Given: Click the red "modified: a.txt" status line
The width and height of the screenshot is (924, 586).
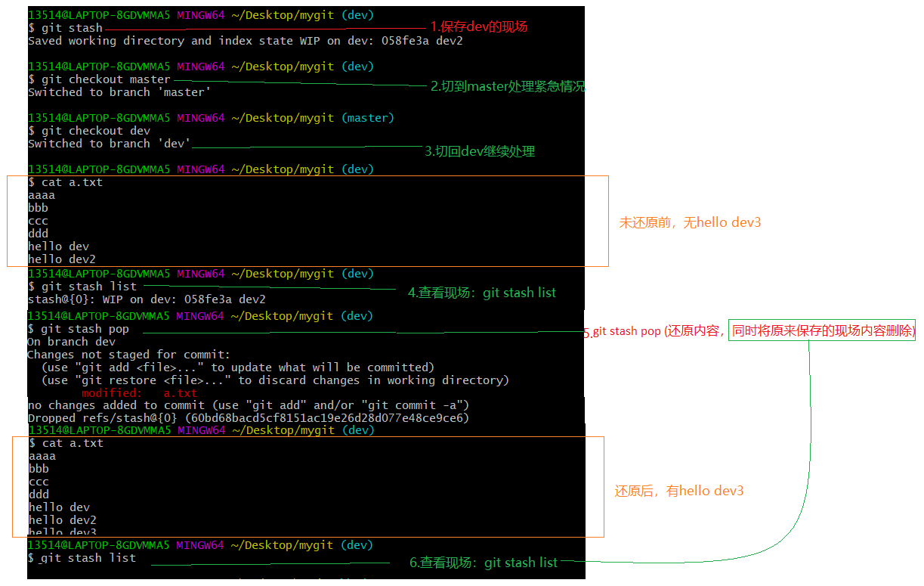Looking at the screenshot, I should pyautogui.click(x=139, y=393).
